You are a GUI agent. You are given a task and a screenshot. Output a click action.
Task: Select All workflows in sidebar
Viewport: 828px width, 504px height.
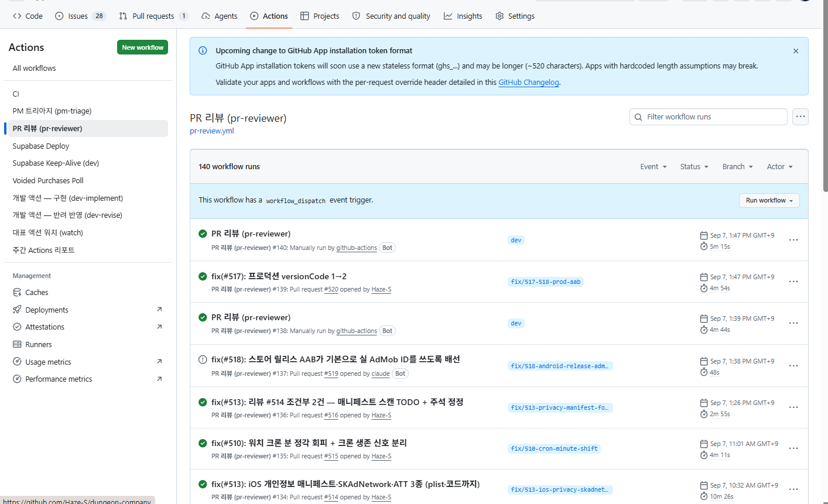tap(88, 68)
